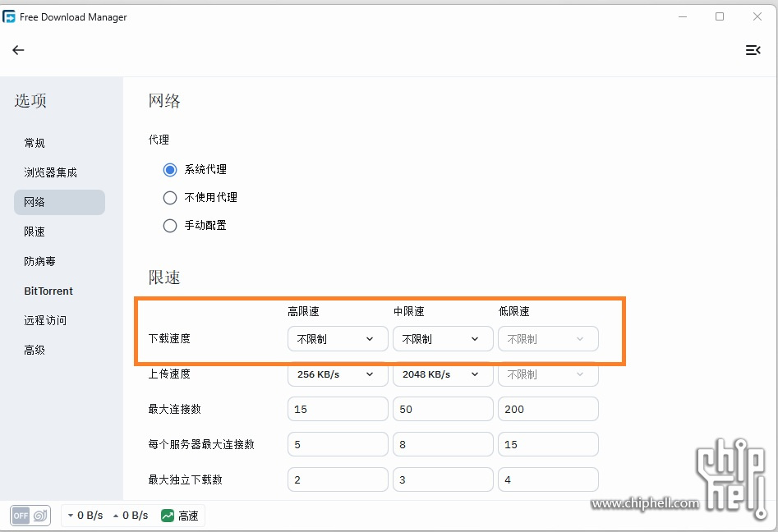Open the 远程访问 settings page
This screenshot has width=778, height=532.
tap(45, 320)
